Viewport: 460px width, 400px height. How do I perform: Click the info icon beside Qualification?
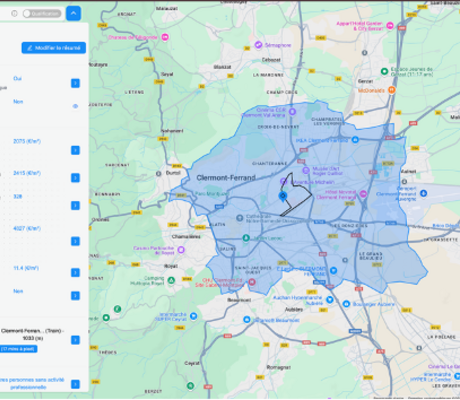coord(14,13)
